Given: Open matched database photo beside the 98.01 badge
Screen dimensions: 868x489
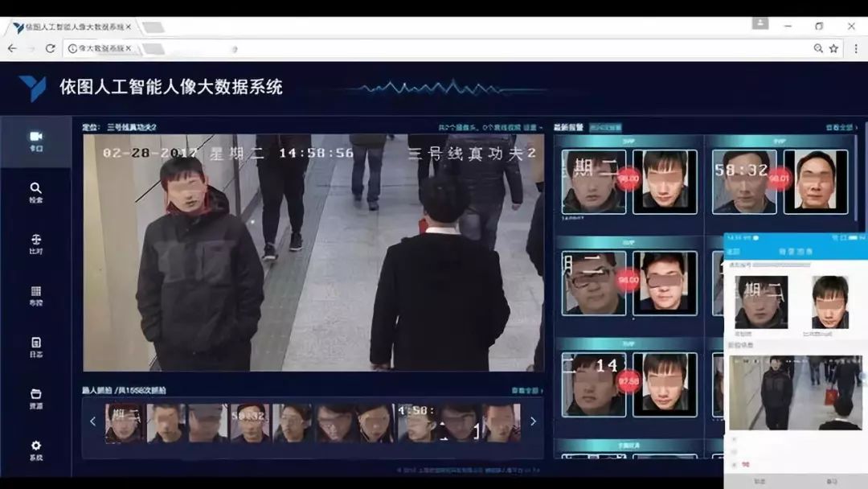Looking at the screenshot, I should tap(816, 181).
